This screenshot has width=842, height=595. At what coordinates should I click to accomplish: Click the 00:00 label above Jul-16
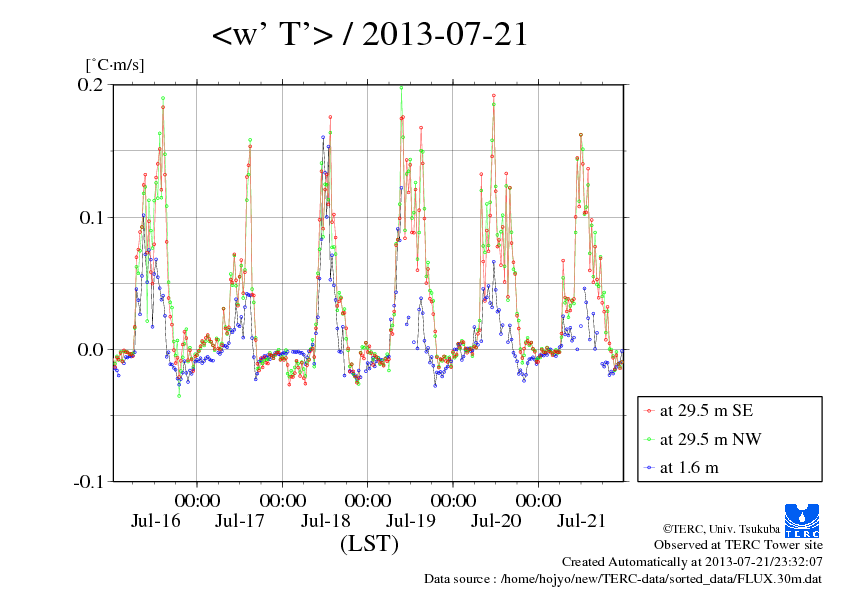(x=197, y=500)
